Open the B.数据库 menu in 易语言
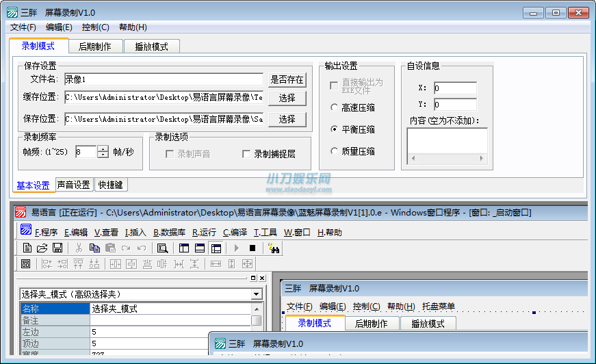Screen dimensions: 596x364 click(170, 233)
